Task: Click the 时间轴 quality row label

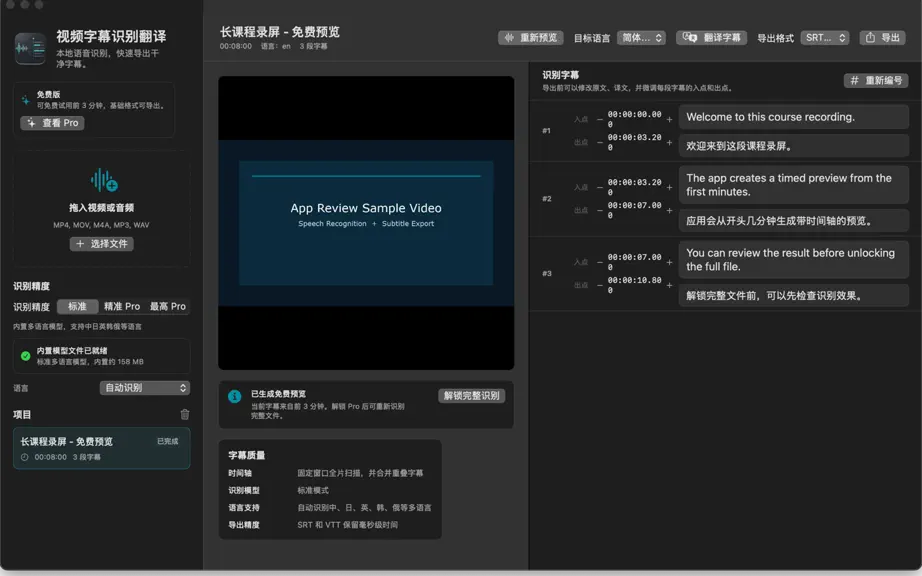Action: coord(240,473)
